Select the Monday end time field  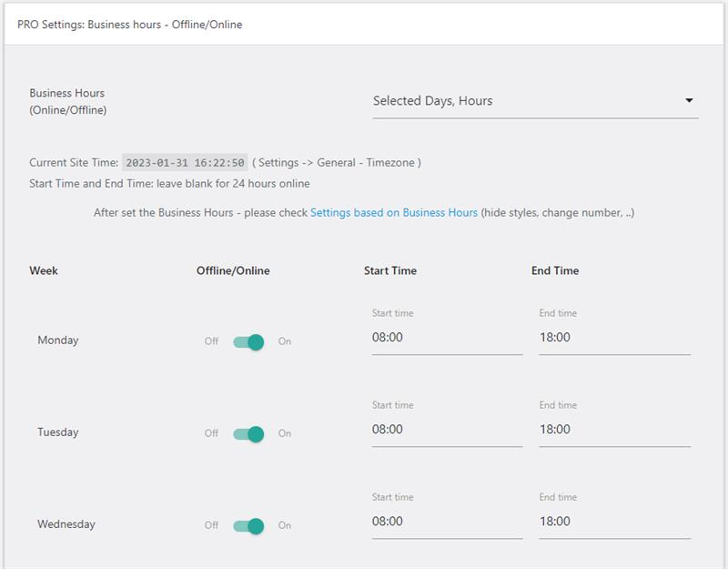[x=614, y=338]
